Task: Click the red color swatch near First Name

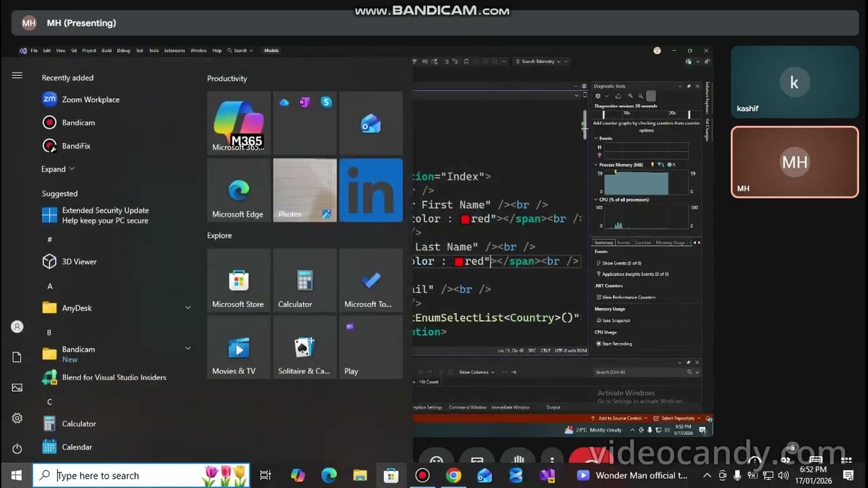Action: [465, 219]
